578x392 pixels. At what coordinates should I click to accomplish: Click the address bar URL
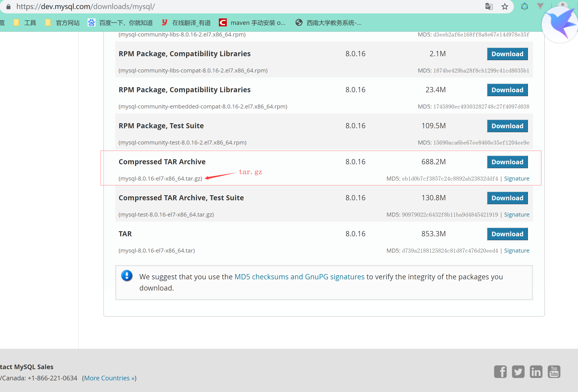coord(86,6)
